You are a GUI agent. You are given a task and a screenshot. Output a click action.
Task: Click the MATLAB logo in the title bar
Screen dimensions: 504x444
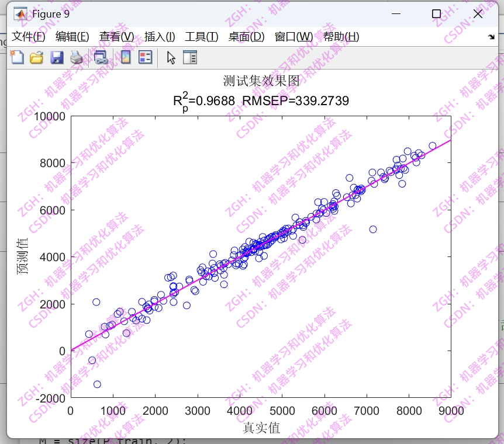point(20,14)
